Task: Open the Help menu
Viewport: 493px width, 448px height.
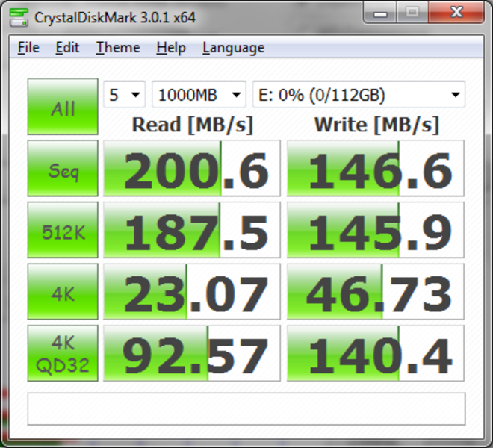Action: click(171, 48)
